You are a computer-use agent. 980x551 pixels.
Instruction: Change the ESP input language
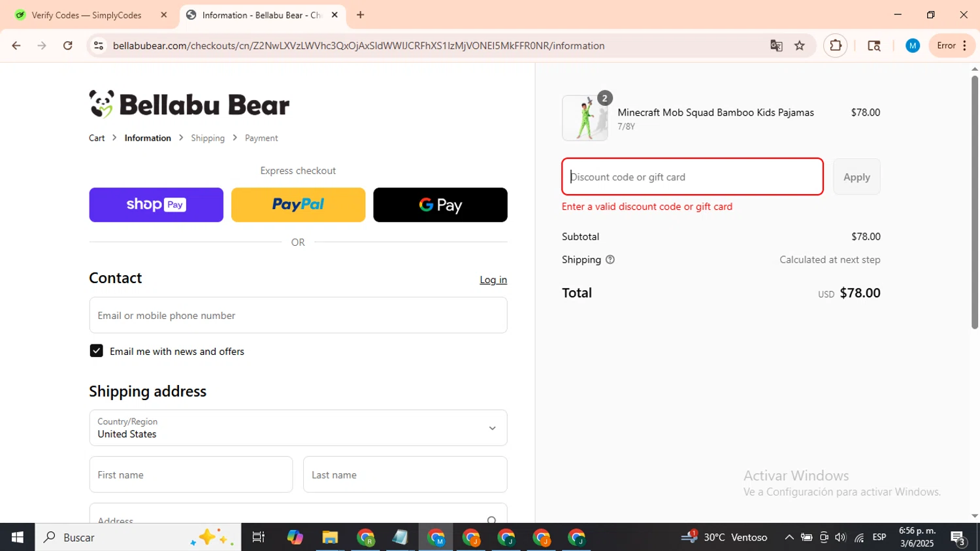tap(879, 537)
